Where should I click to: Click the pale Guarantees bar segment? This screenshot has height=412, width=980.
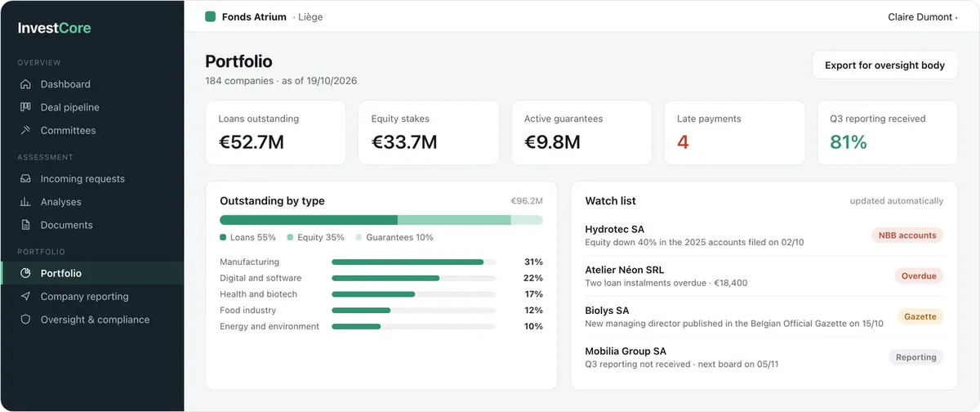point(527,220)
